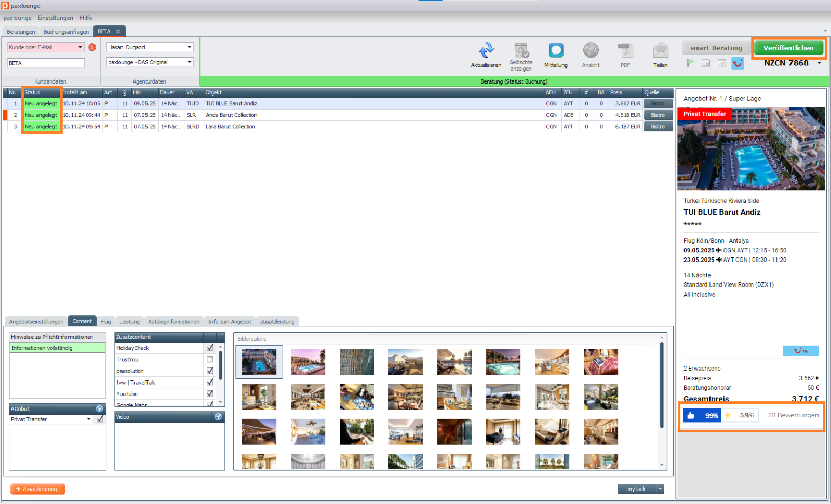Sort the offers table by the Preis column header
Viewport: 831px width, 504px height.
point(625,92)
